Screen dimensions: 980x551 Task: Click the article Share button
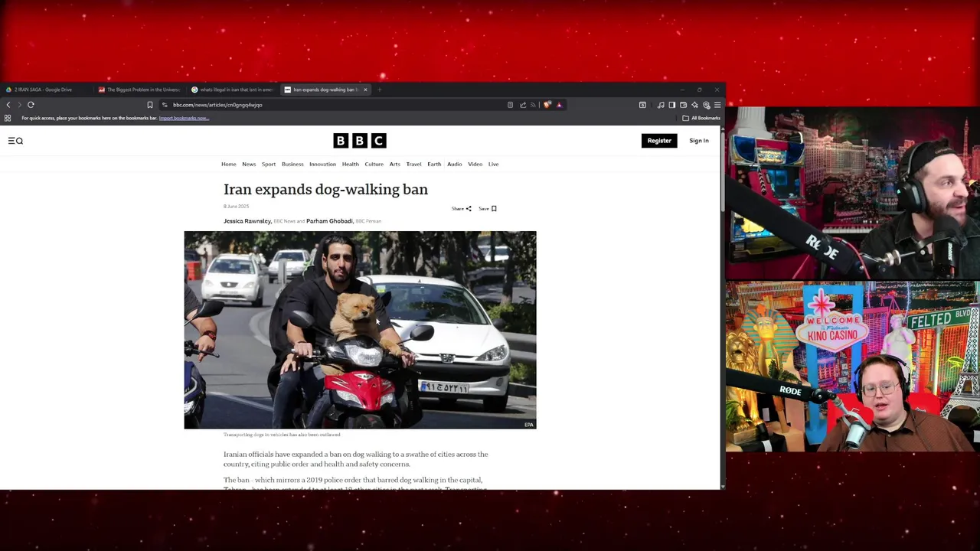(x=461, y=208)
